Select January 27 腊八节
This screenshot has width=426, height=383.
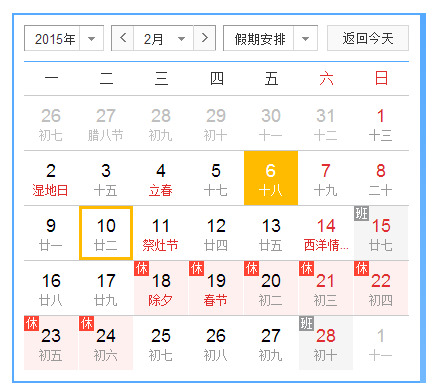106,123
